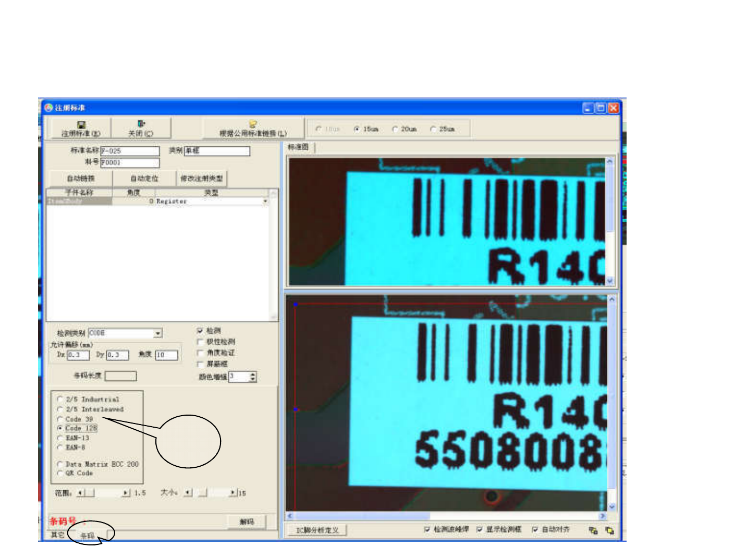
Task: Click the 条码长度 input field
Action: [x=120, y=376]
